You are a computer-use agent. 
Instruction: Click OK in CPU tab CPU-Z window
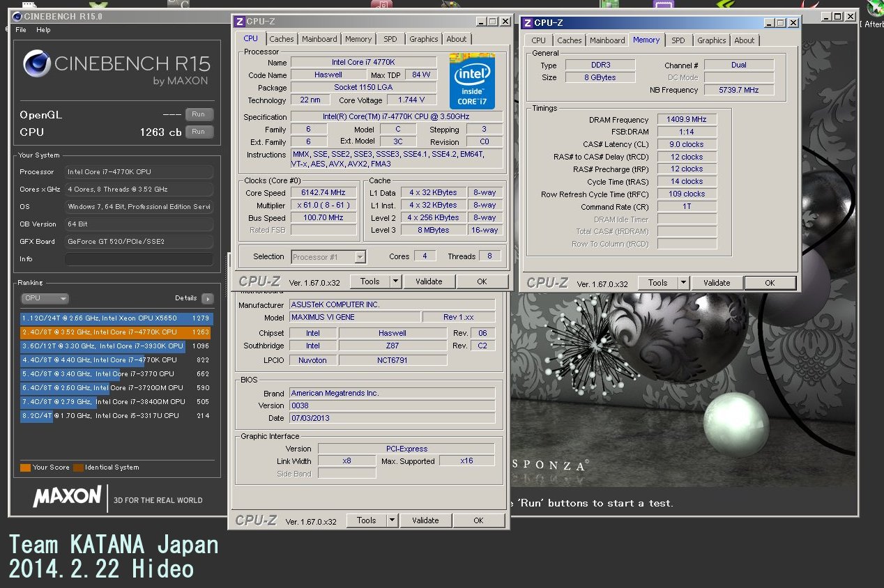tap(482, 281)
